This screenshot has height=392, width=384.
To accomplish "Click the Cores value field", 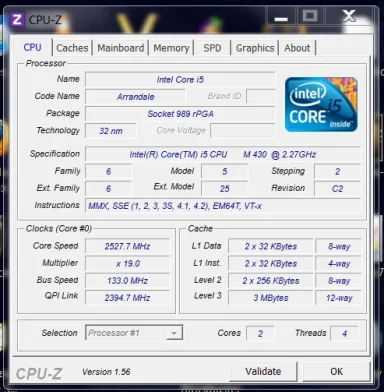I will (260, 333).
